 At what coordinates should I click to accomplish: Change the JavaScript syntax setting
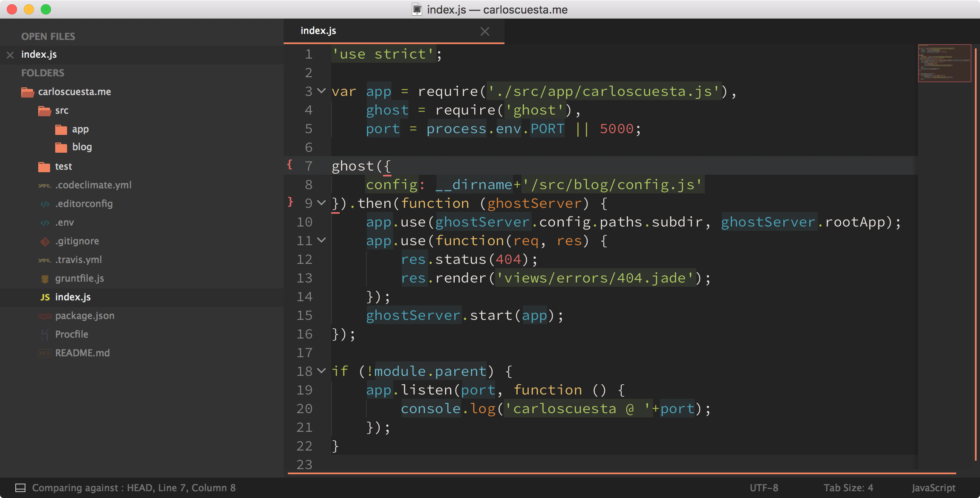934,488
